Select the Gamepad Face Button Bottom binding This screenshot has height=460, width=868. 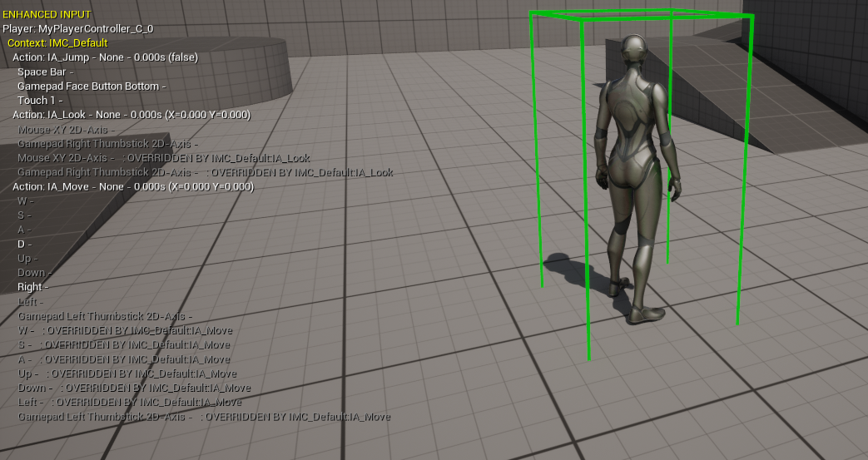click(x=92, y=87)
